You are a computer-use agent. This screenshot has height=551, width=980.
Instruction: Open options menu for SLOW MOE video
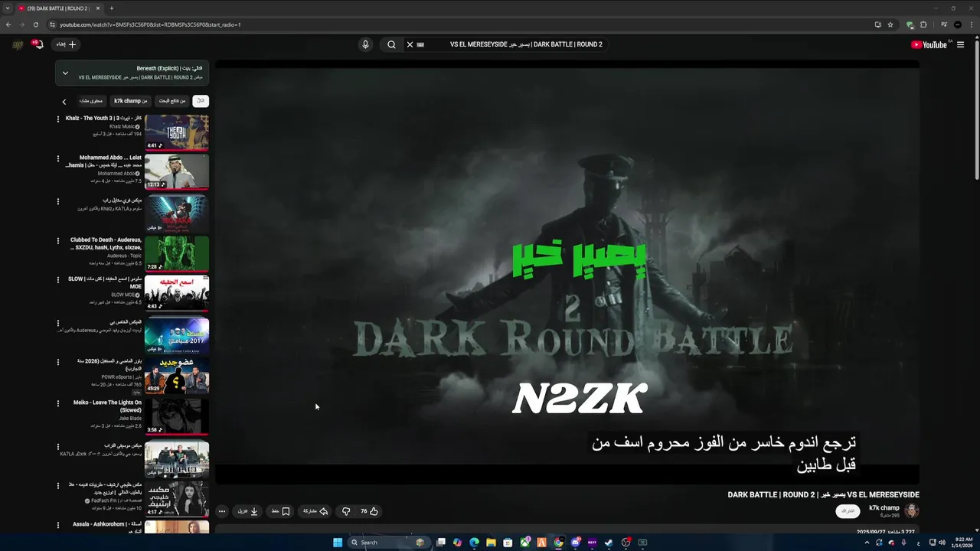pos(57,279)
